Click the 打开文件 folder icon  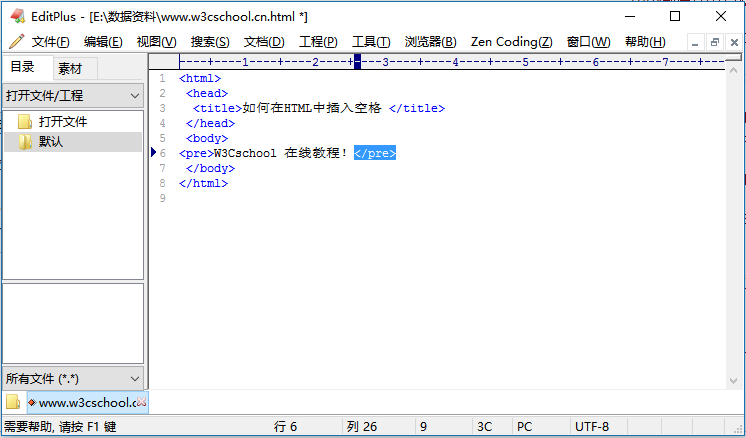pyautogui.click(x=25, y=122)
